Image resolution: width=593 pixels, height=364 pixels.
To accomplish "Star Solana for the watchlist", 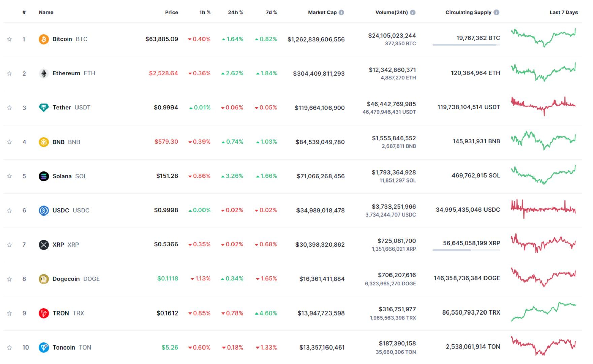I will click(x=10, y=176).
